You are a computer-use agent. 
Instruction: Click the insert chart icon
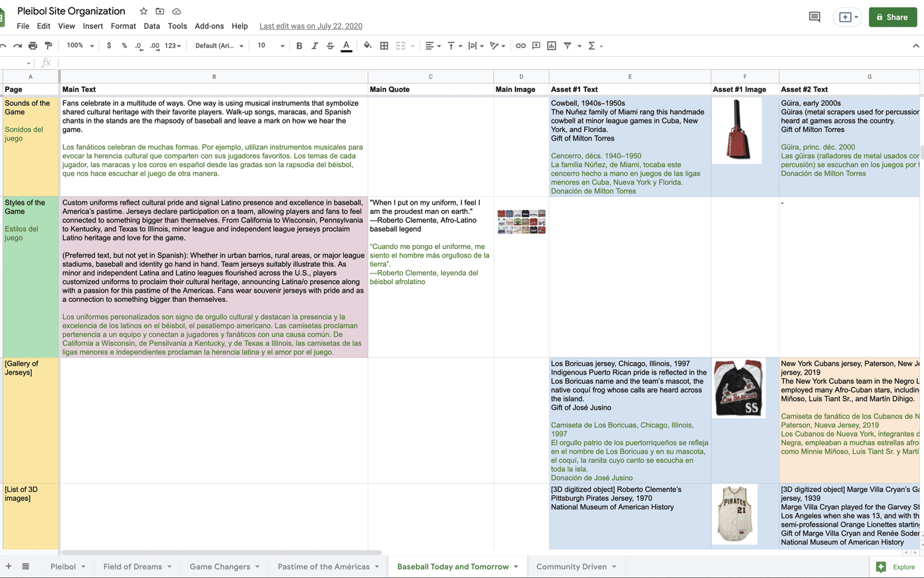(x=552, y=46)
